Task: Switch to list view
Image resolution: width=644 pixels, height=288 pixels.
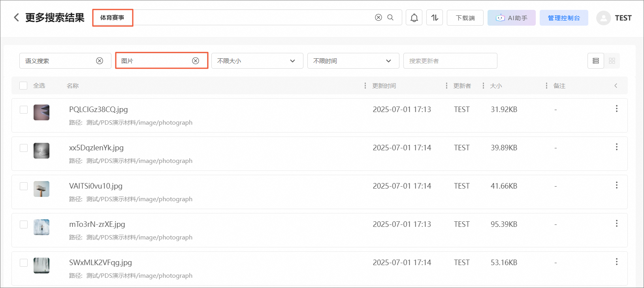Action: pos(596,61)
